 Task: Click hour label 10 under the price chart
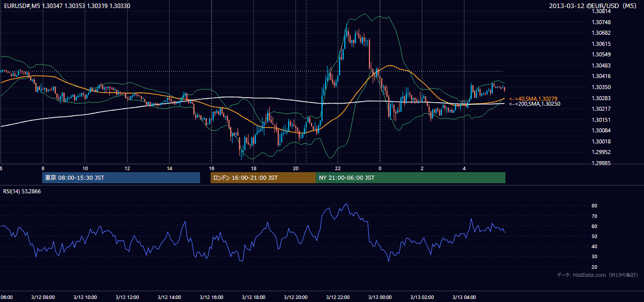[x=85, y=168]
